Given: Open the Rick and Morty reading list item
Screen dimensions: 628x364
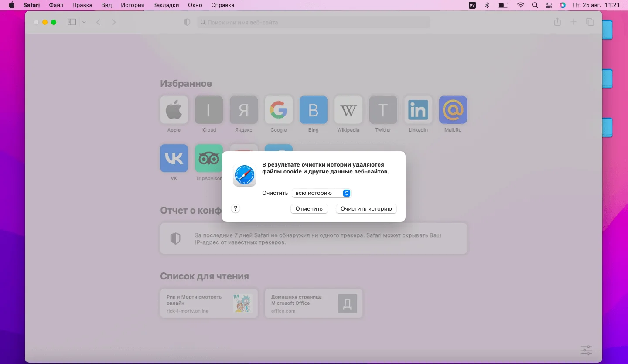Looking at the screenshot, I should (208, 303).
